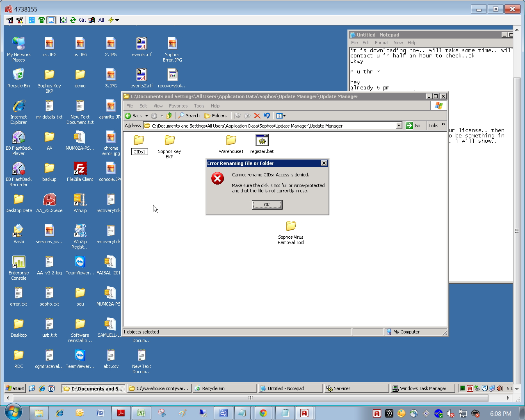525x420 pixels.
Task: Select the Warehouse1 folder
Action: pyautogui.click(x=231, y=144)
